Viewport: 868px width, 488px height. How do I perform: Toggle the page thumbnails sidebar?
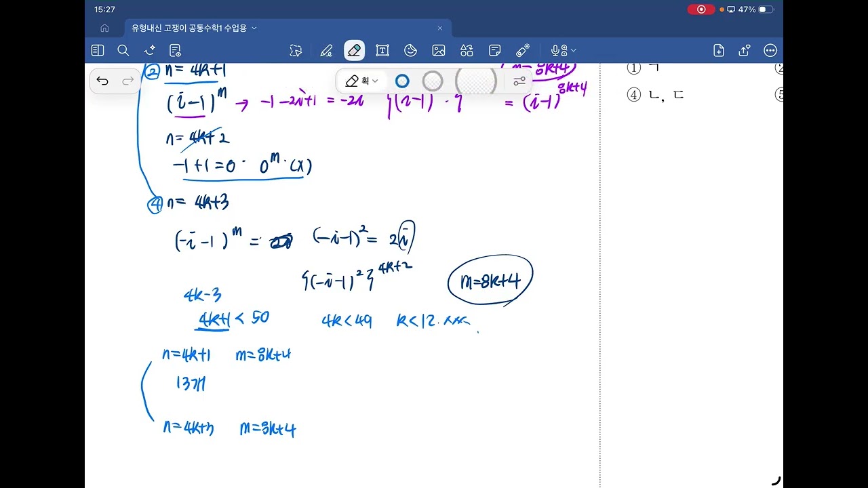click(x=98, y=50)
